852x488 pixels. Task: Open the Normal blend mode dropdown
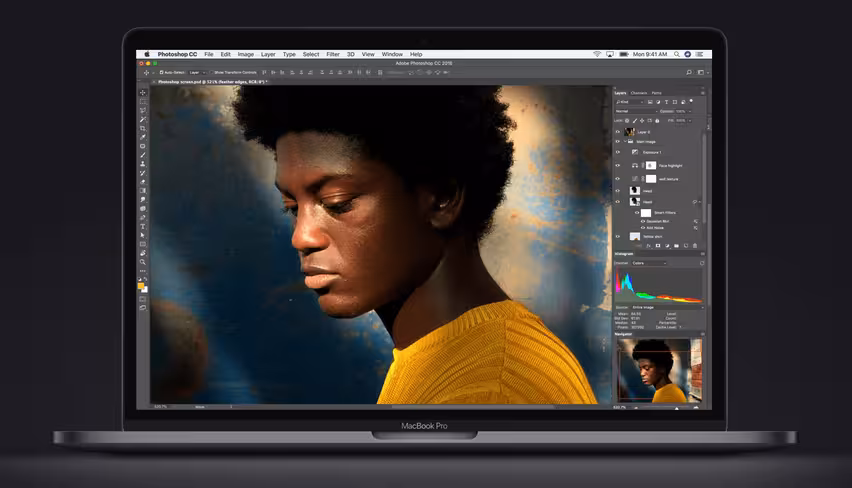636,111
